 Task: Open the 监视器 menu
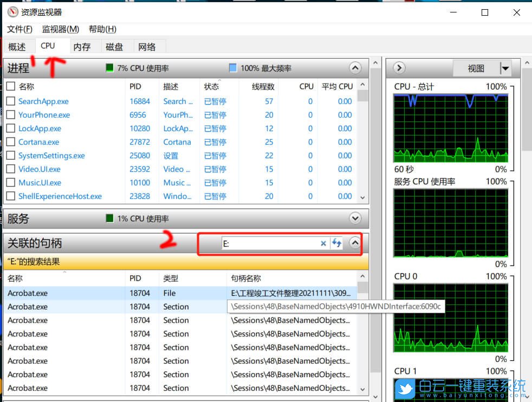point(60,29)
